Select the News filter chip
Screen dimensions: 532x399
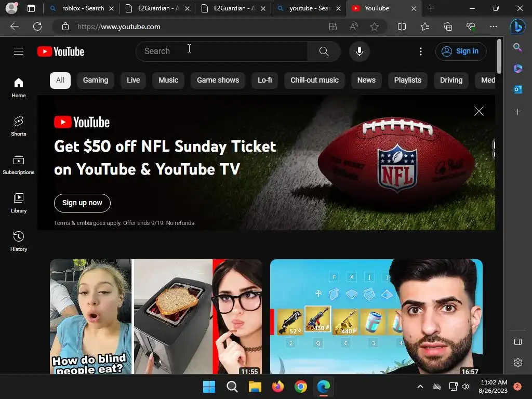366,81
